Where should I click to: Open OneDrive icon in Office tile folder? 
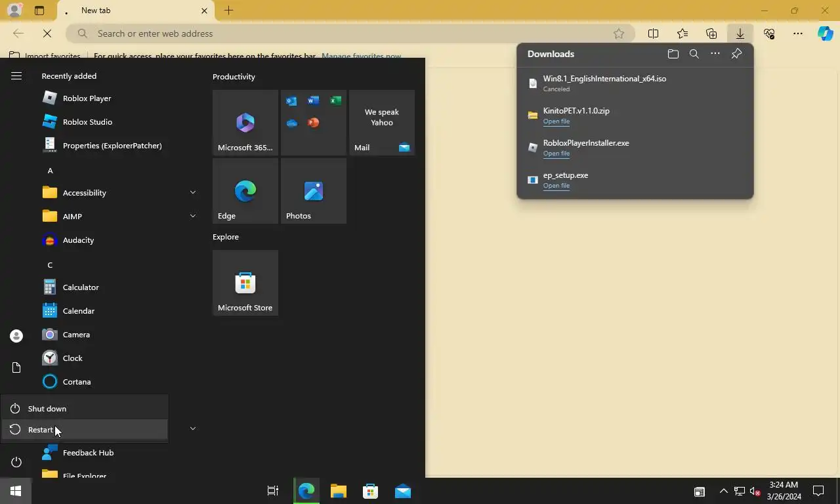click(291, 123)
